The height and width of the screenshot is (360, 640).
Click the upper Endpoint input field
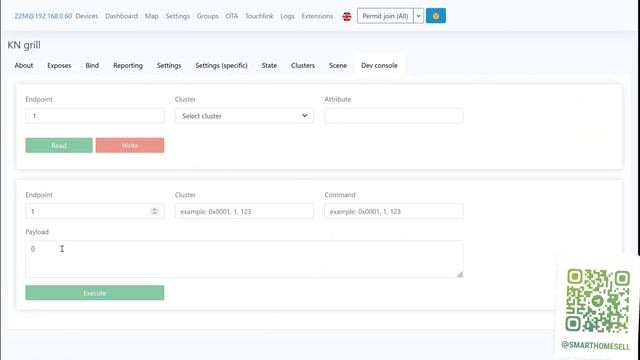pos(95,116)
